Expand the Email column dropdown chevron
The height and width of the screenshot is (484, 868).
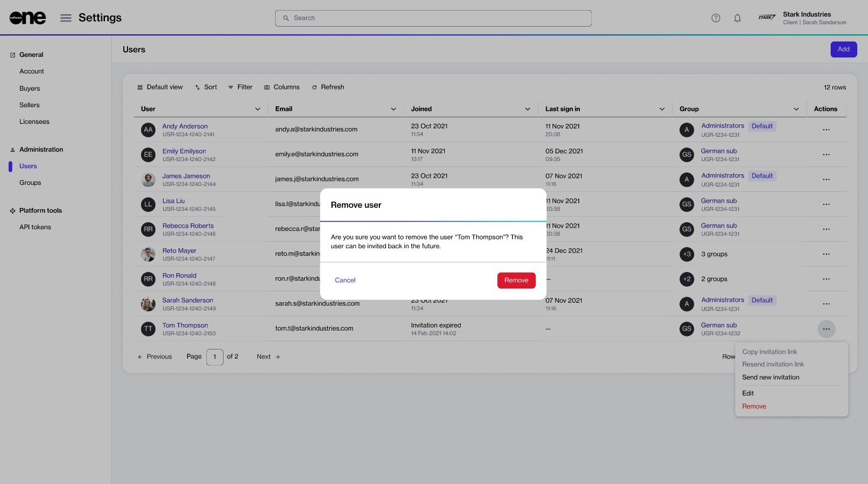393,109
